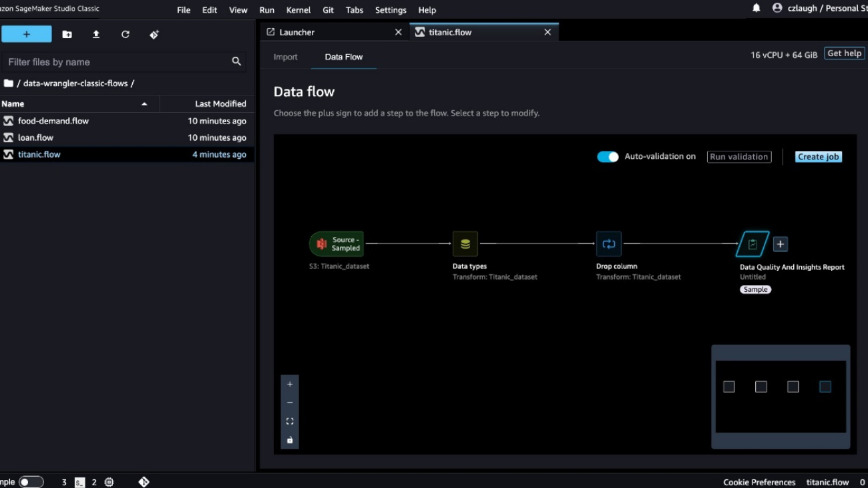Close the titanic.flow tab

coord(548,32)
